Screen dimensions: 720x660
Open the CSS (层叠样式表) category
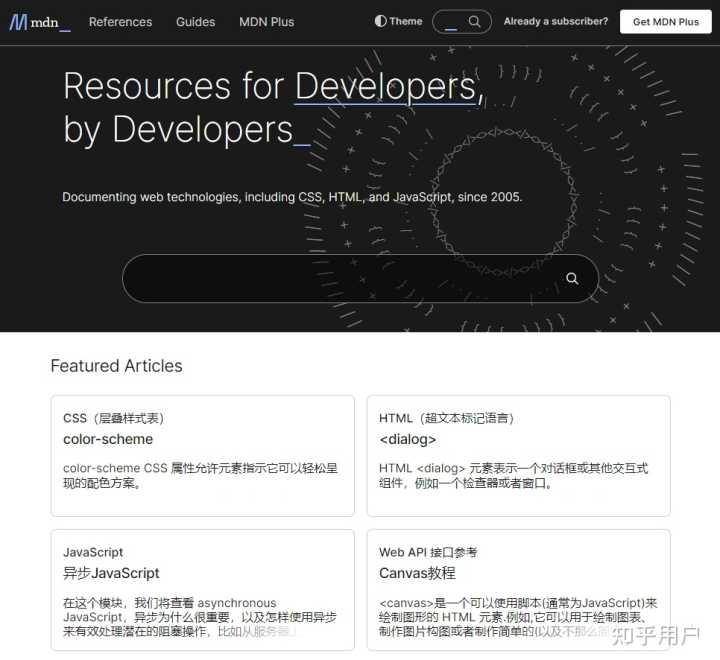point(113,418)
